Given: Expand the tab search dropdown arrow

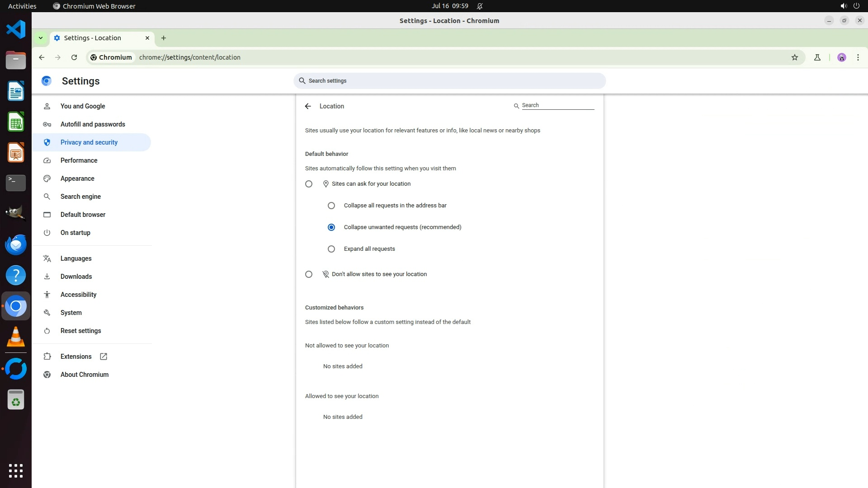Looking at the screenshot, I should (x=41, y=38).
